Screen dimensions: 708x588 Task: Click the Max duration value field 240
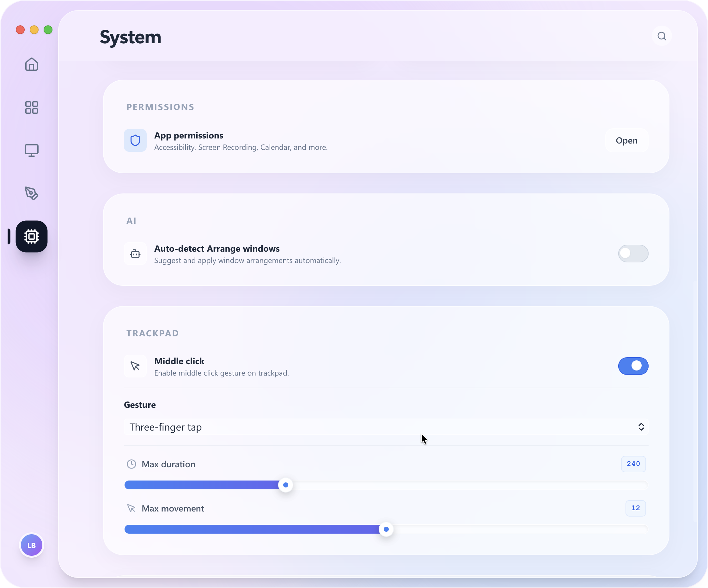633,464
